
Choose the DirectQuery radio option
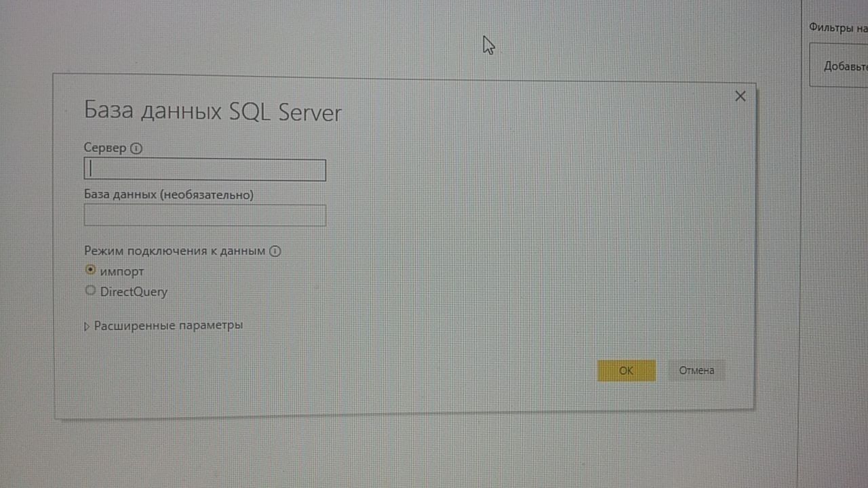[91, 291]
